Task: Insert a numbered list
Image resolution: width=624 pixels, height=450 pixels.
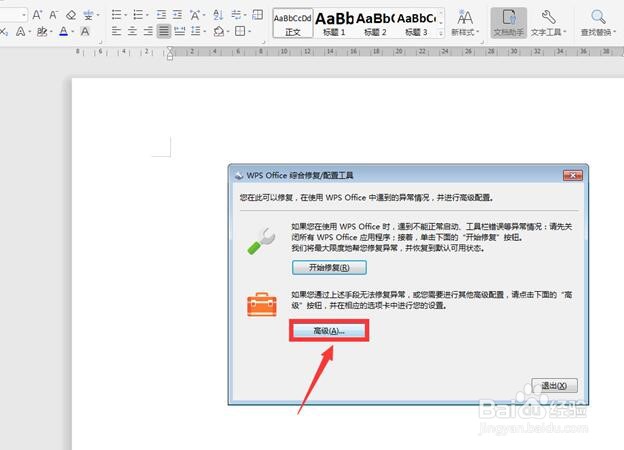Action: pyautogui.click(x=138, y=15)
